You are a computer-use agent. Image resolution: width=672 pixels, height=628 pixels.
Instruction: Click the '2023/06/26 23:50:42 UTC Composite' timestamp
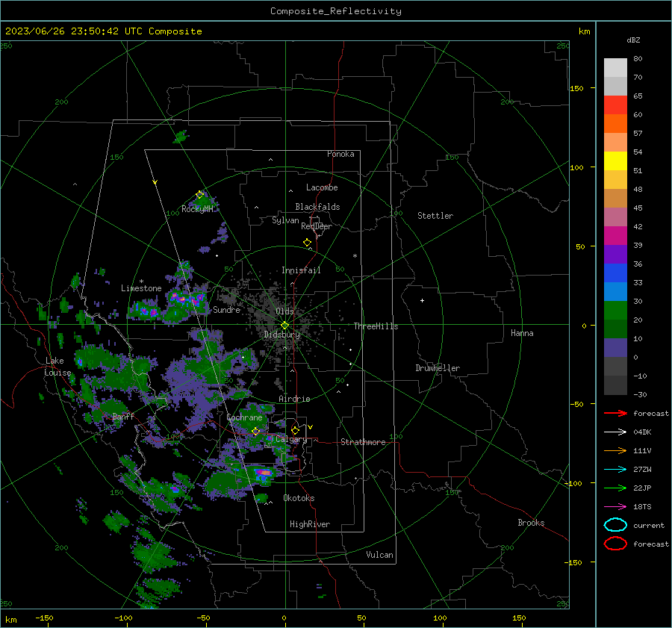pyautogui.click(x=103, y=31)
